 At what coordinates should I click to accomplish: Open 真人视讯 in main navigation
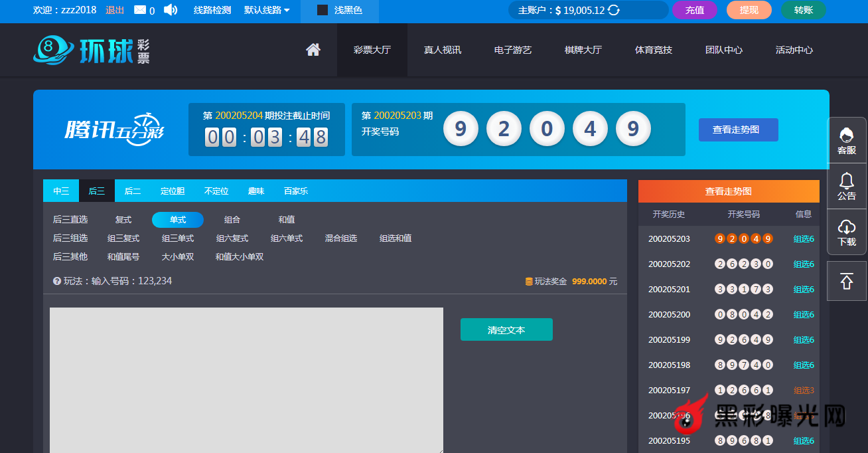443,50
